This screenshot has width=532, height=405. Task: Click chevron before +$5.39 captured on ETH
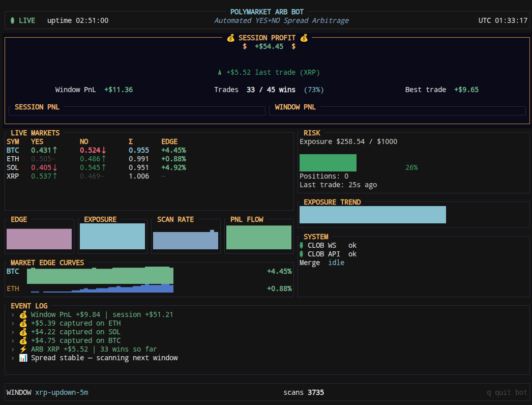tap(13, 323)
